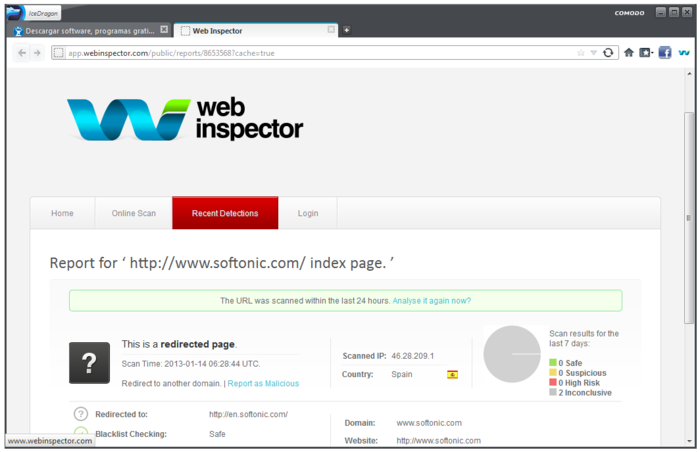Open a new tab with plus button

click(346, 30)
